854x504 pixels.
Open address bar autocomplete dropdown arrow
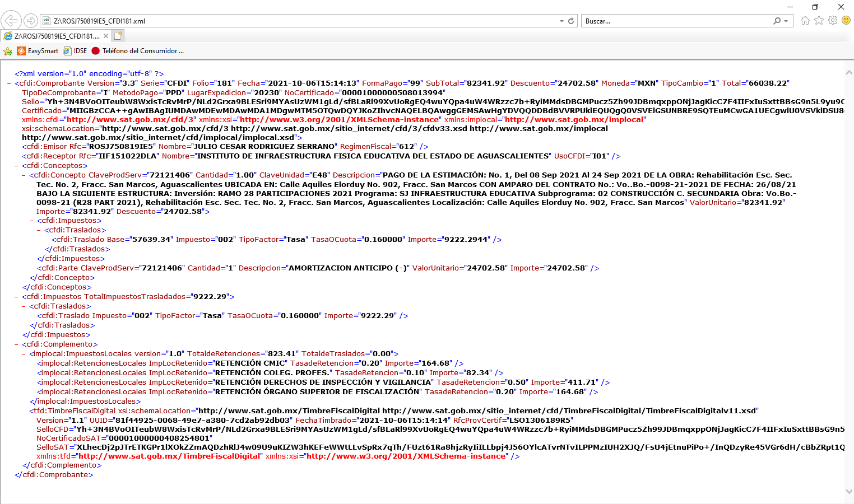[561, 21]
